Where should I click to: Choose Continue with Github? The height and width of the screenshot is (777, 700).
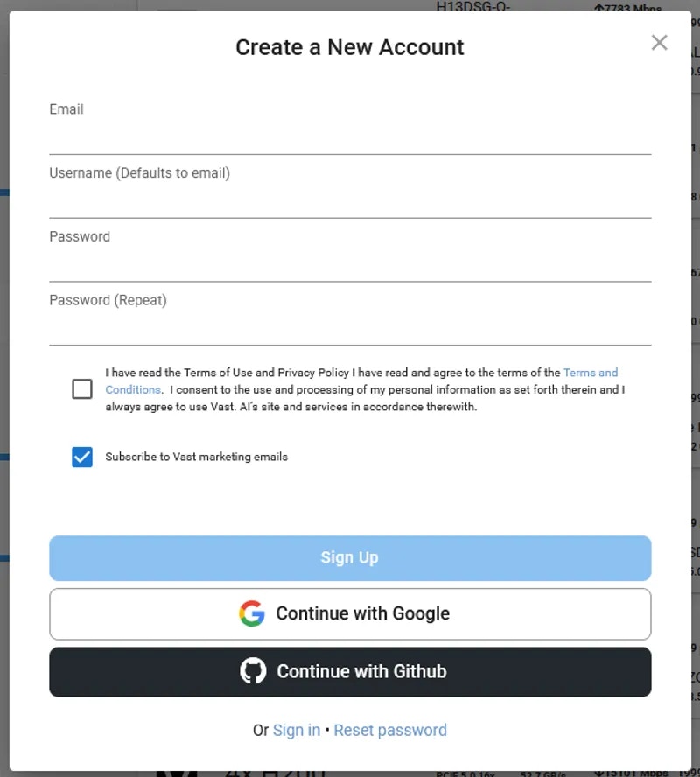350,671
